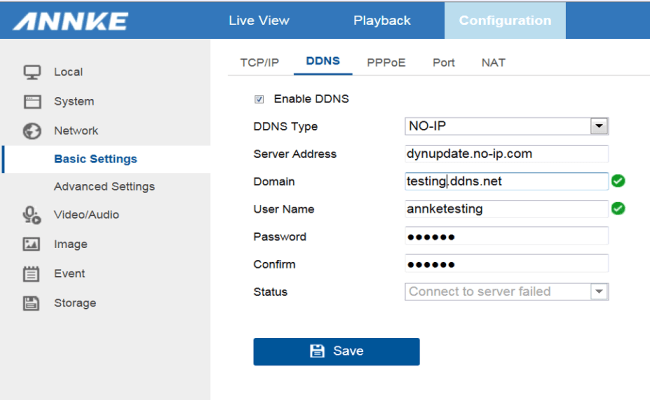
Task: Click green checkmark beside User Name field
Action: tap(618, 209)
